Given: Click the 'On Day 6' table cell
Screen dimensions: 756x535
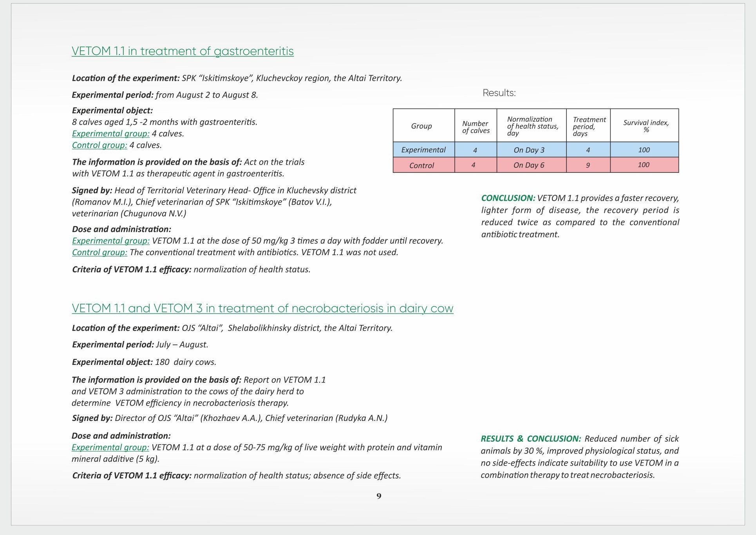Looking at the screenshot, I should point(532,165).
